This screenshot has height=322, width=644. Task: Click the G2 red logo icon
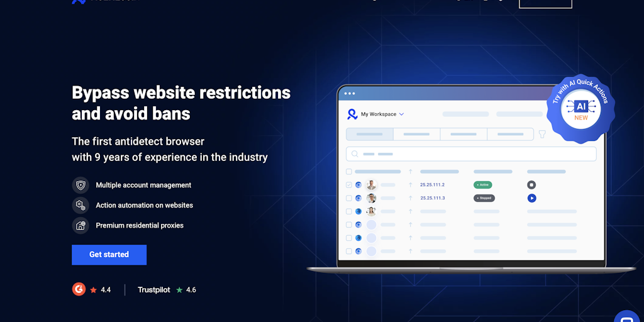point(79,289)
